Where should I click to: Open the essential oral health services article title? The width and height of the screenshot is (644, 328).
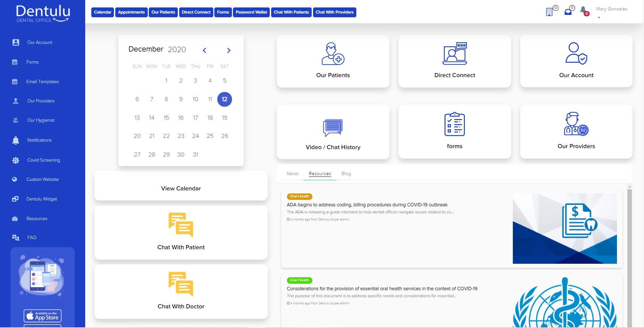pos(382,288)
